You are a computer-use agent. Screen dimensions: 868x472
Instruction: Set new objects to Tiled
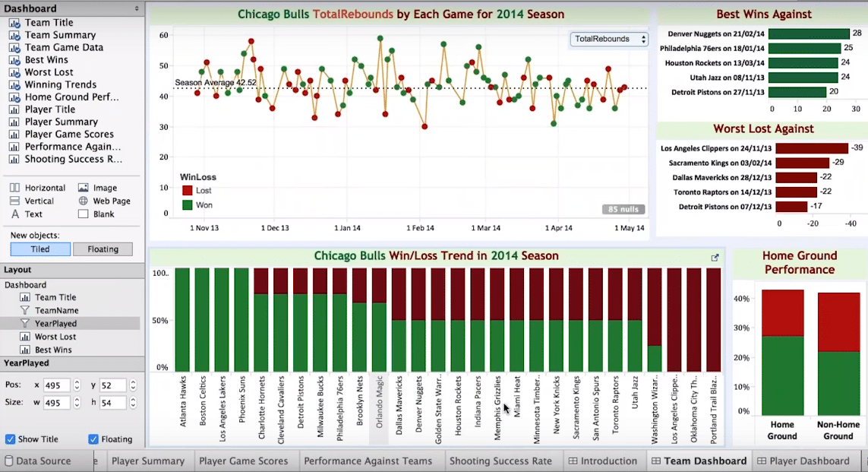pos(40,249)
